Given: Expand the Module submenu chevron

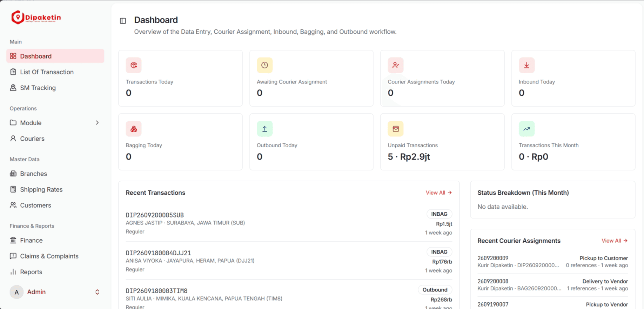Looking at the screenshot, I should pos(97,123).
